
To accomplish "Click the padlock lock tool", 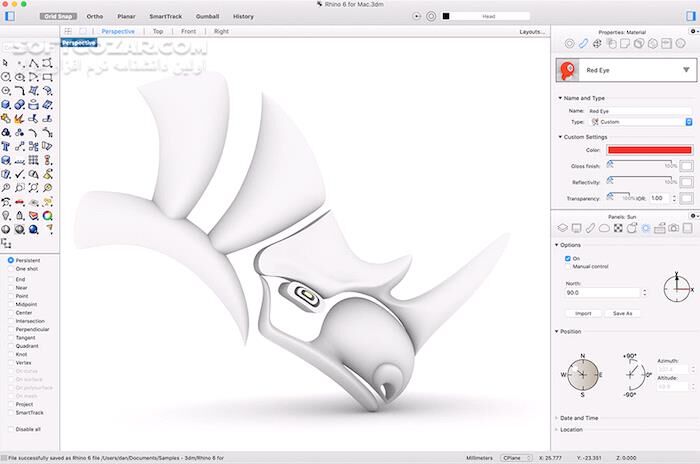I will [x=20, y=216].
